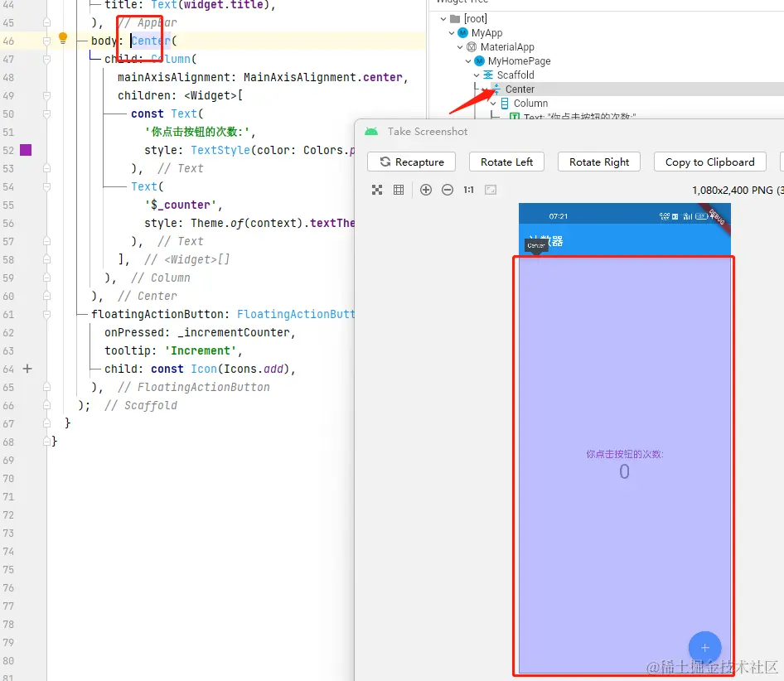Toggle the chessboard transparency icon
Screen dimensions: 784x681
[x=491, y=190]
